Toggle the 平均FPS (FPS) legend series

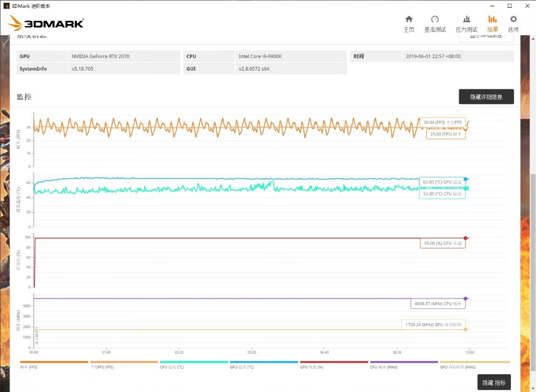(124, 365)
